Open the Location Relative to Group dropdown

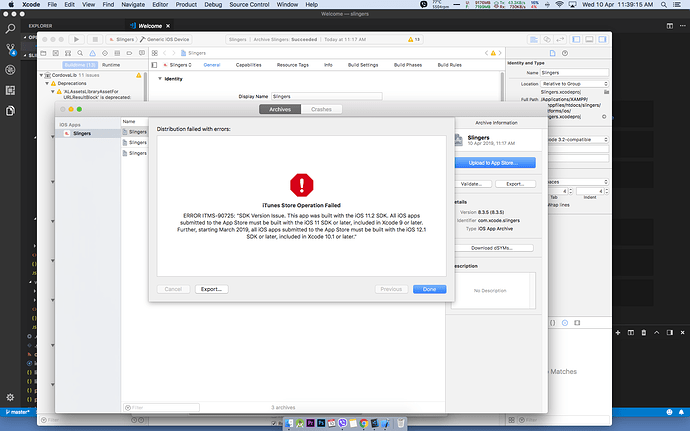pos(574,84)
